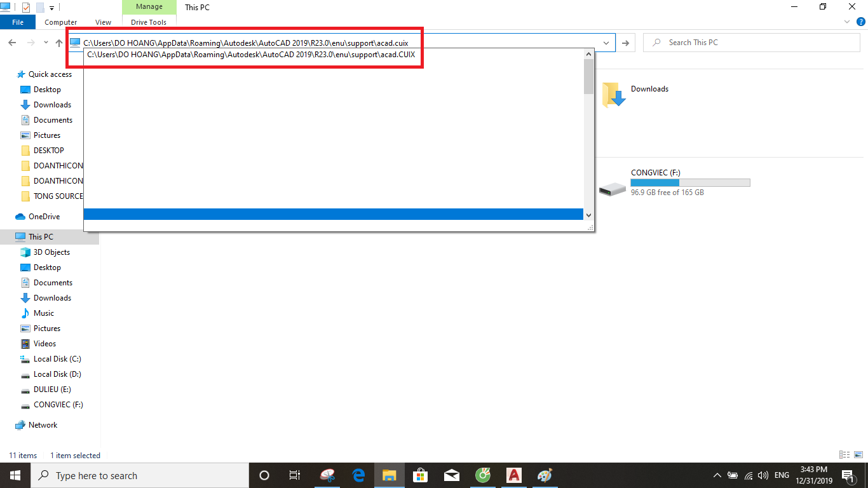Select Network in the navigation pane
Screen dimensions: 868x488
tap(43, 425)
